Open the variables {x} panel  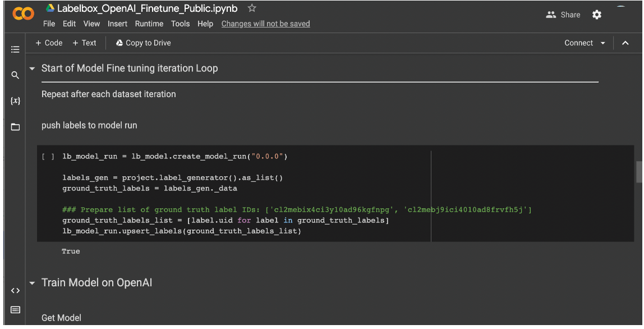[15, 100]
